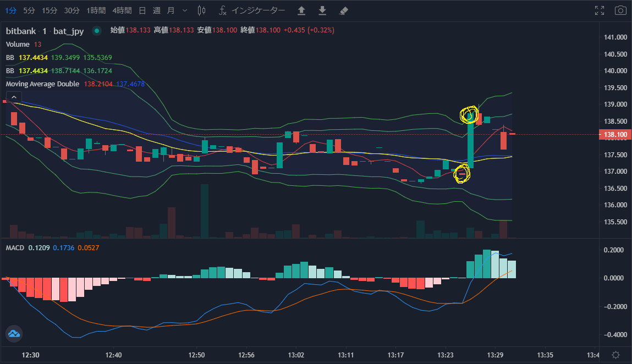Choose the 日 daily timeframe
Screen dimensions: 632x364
142,10
